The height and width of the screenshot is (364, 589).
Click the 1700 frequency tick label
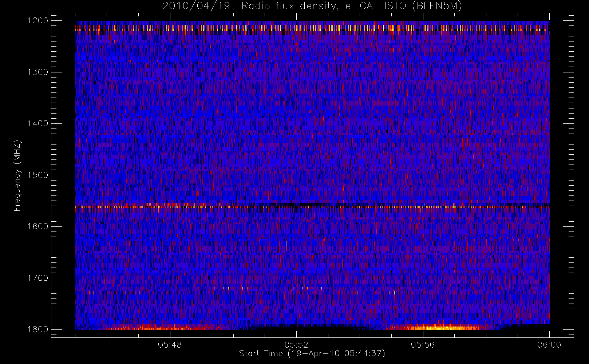[x=37, y=278]
